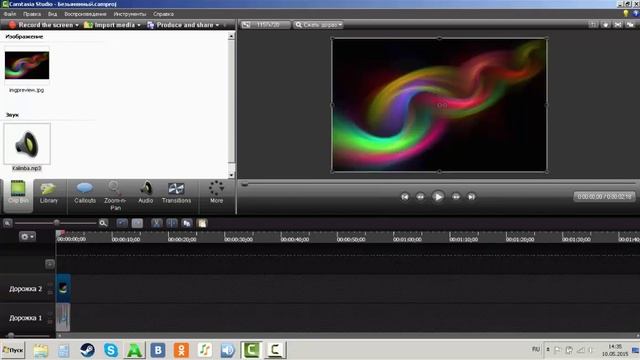Click the timeline zoom in magnifier icon
The height and width of the screenshot is (360, 640).
coord(103,223)
